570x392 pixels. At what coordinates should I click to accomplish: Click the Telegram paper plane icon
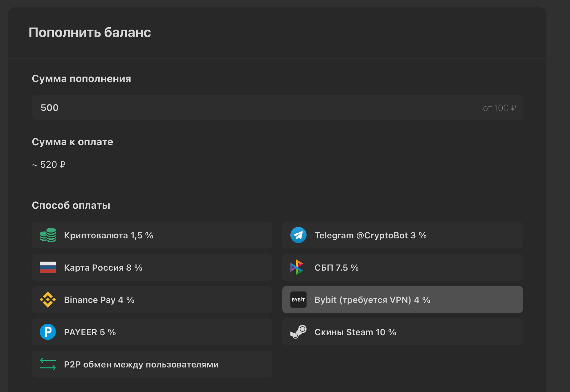point(298,235)
